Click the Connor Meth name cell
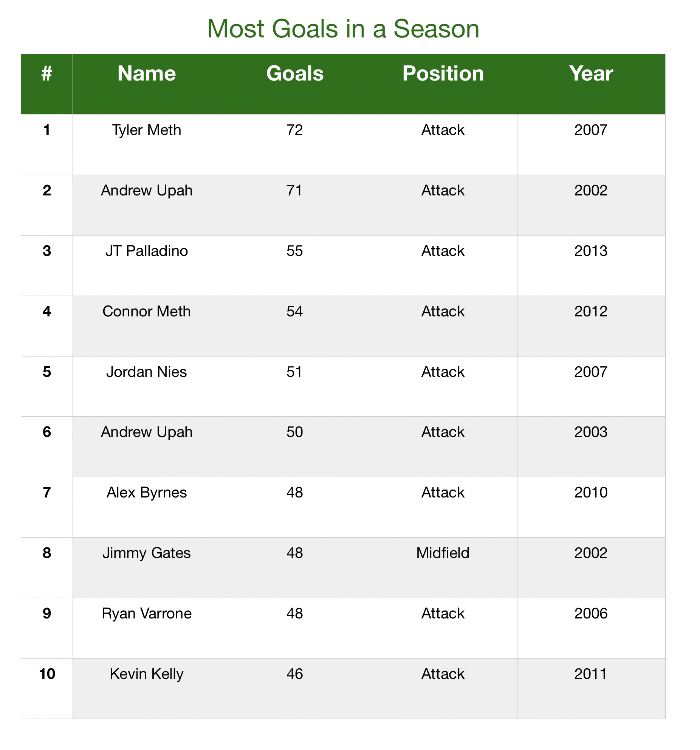The image size is (700, 750). 147,326
